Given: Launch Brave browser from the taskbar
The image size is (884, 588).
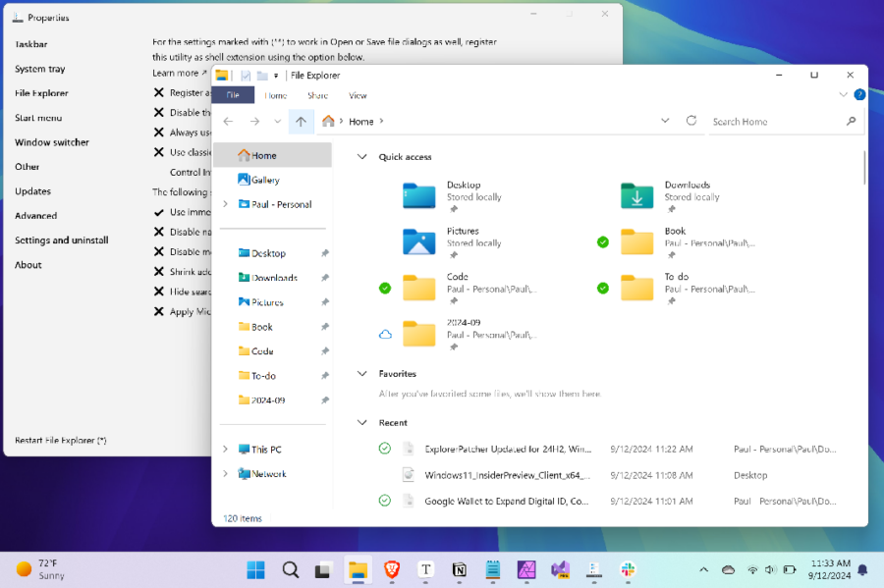Looking at the screenshot, I should (391, 569).
